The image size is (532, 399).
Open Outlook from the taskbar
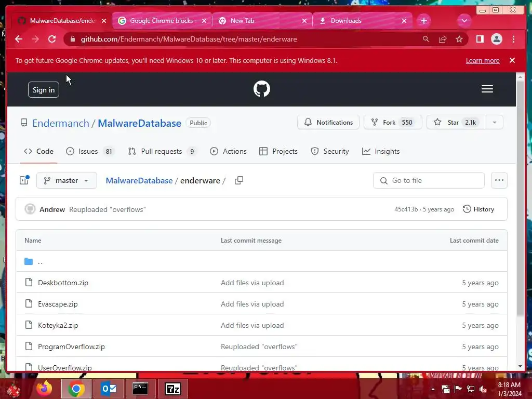pos(109,389)
